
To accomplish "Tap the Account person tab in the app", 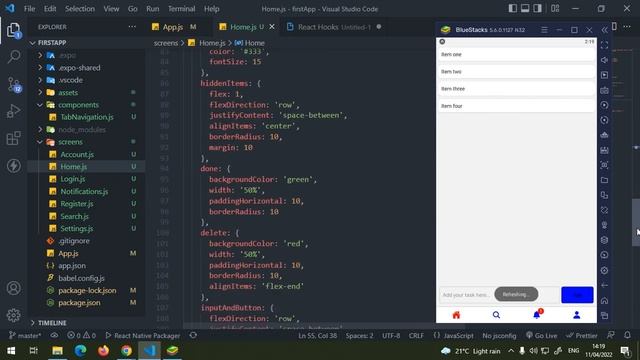I will (x=577, y=315).
